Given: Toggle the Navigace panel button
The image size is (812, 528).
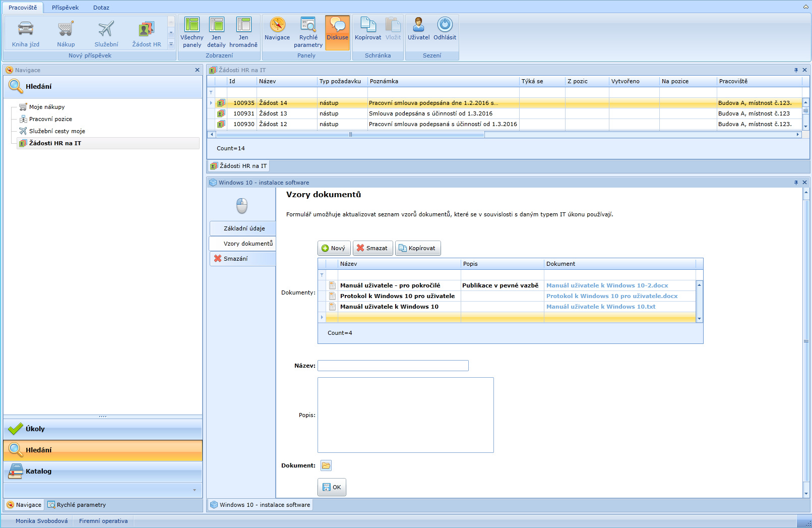Looking at the screenshot, I should 277,30.
